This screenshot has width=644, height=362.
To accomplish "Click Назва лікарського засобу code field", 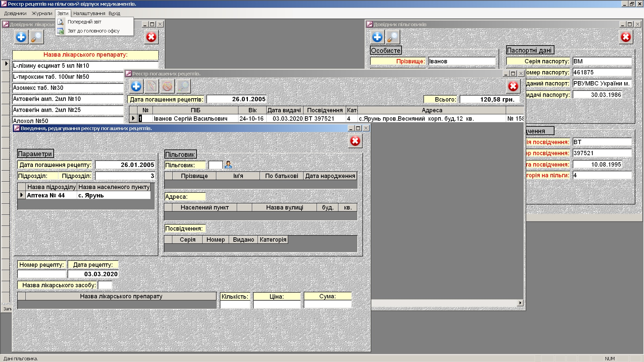I will point(105,285).
